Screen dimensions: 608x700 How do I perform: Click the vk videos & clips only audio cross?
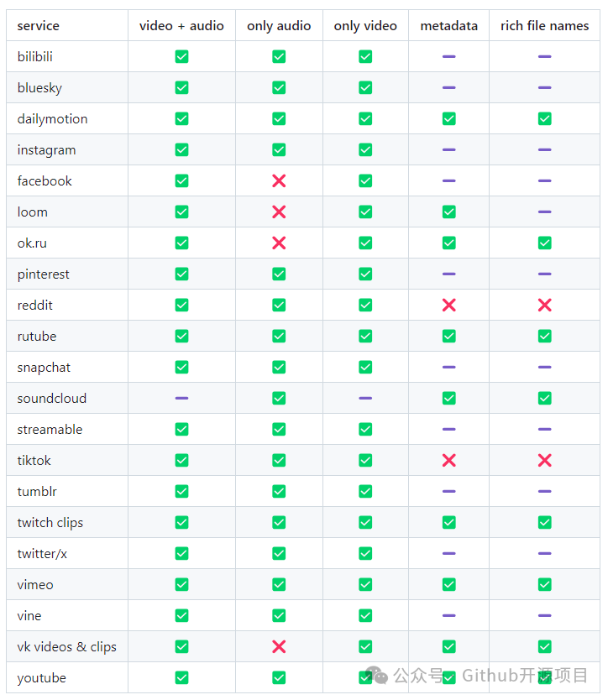279,646
